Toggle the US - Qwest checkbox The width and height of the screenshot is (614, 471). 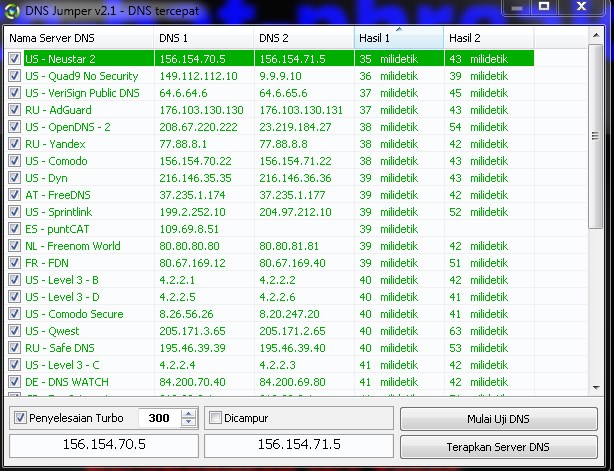pos(14,331)
